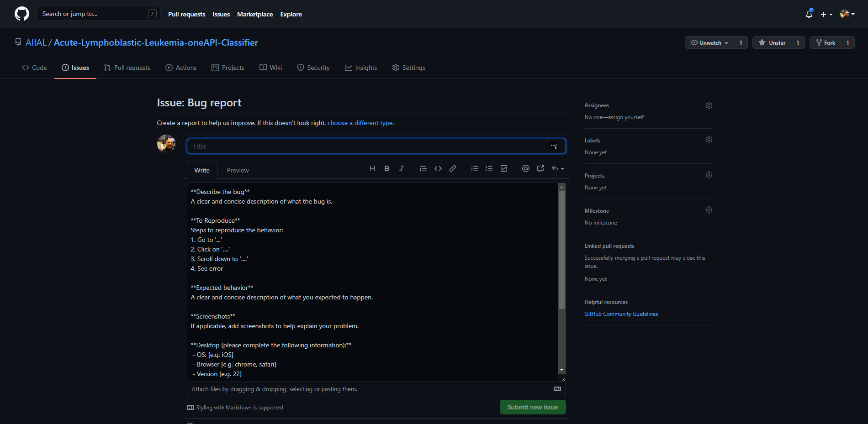Image resolution: width=868 pixels, height=424 pixels.
Task: Open GitHub home via Octocat logo
Action: coord(22,14)
